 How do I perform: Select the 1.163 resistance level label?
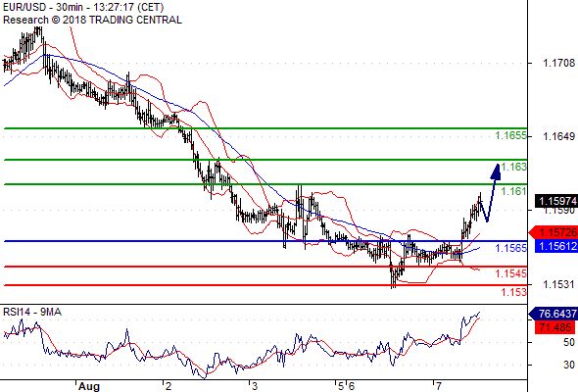pos(514,167)
